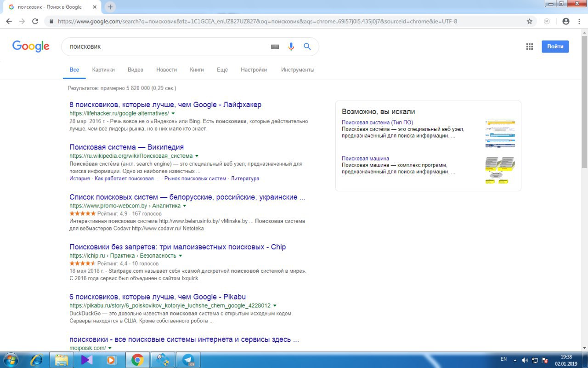Click the magnifier search icon

pos(307,46)
